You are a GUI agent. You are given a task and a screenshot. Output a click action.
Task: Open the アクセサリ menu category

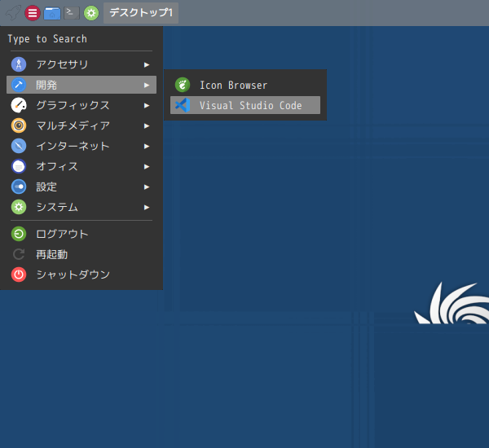pos(81,64)
